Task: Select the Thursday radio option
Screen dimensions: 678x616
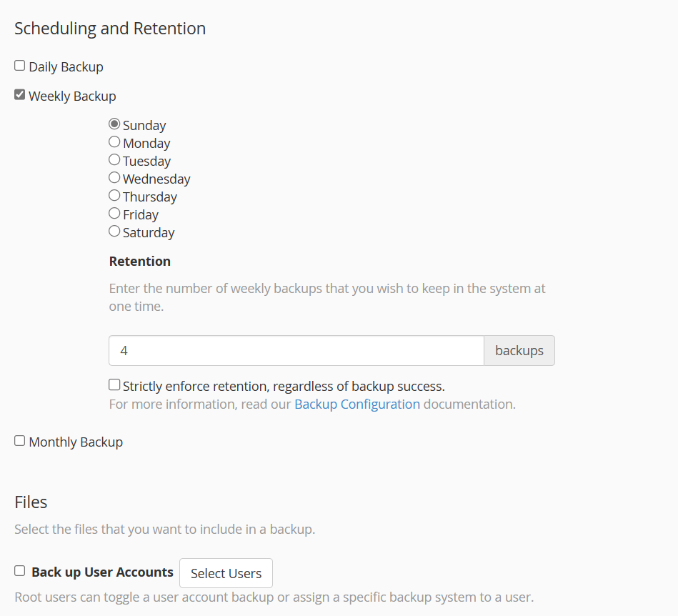Action: 114,196
